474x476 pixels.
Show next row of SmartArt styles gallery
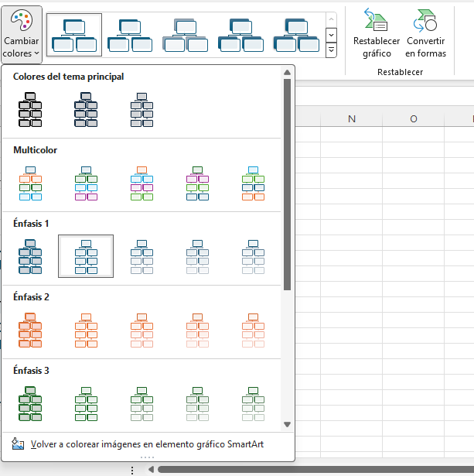click(331, 35)
